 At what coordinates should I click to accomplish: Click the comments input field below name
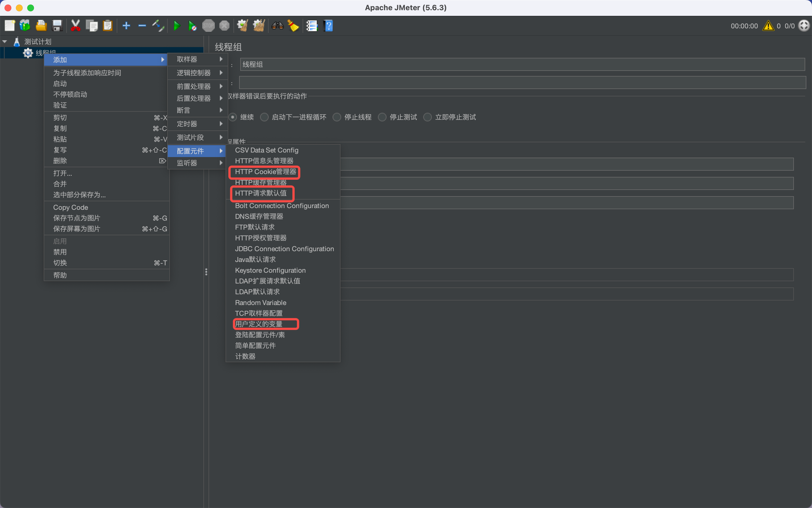click(522, 82)
